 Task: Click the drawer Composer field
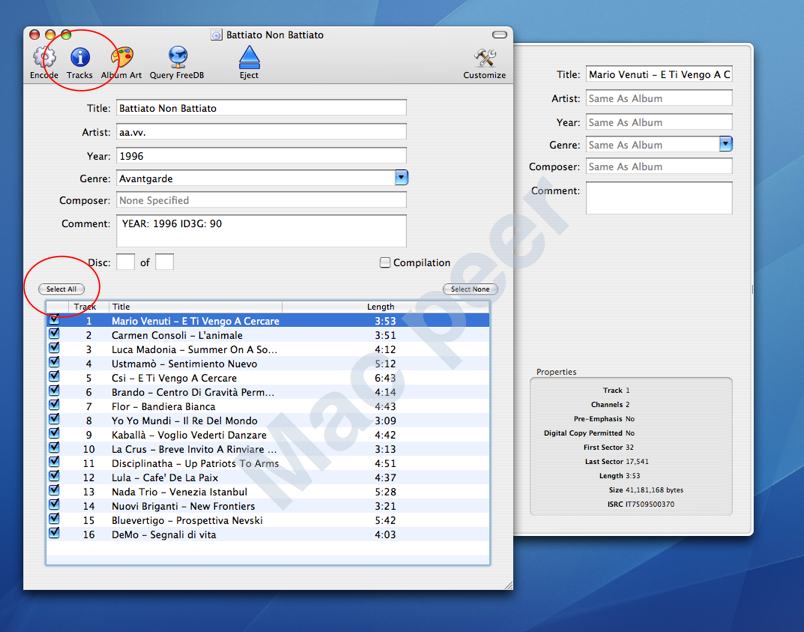659,166
